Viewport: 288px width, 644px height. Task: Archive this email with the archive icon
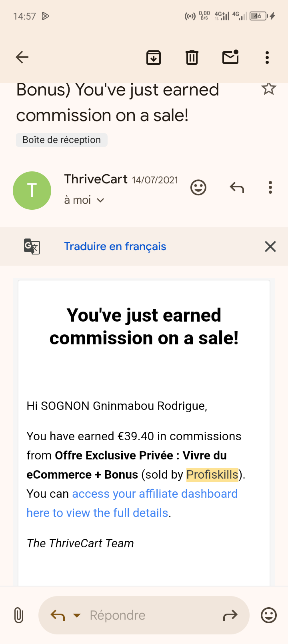point(154,58)
